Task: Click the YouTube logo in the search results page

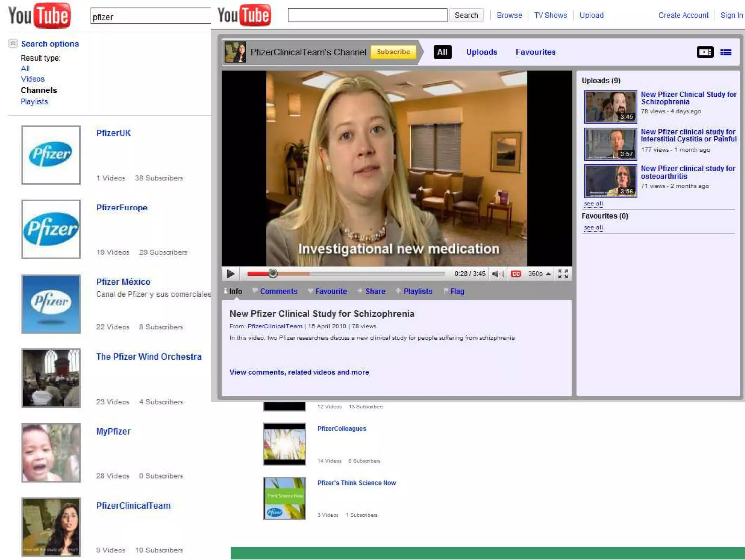Action: click(39, 16)
